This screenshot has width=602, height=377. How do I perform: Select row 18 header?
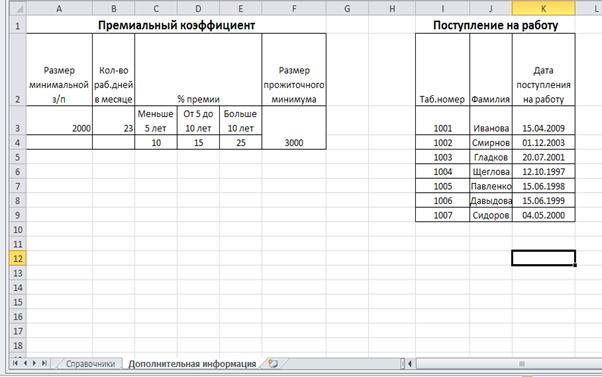pyautogui.click(x=18, y=346)
